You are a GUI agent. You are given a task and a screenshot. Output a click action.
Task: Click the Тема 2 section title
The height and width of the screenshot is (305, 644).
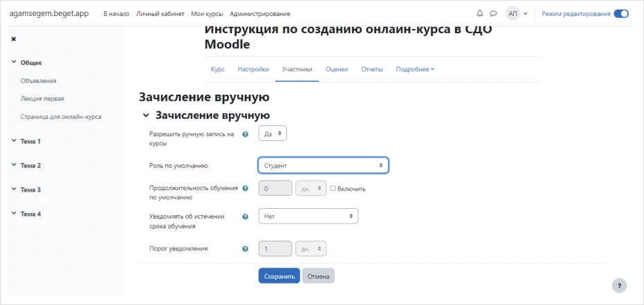(x=31, y=166)
